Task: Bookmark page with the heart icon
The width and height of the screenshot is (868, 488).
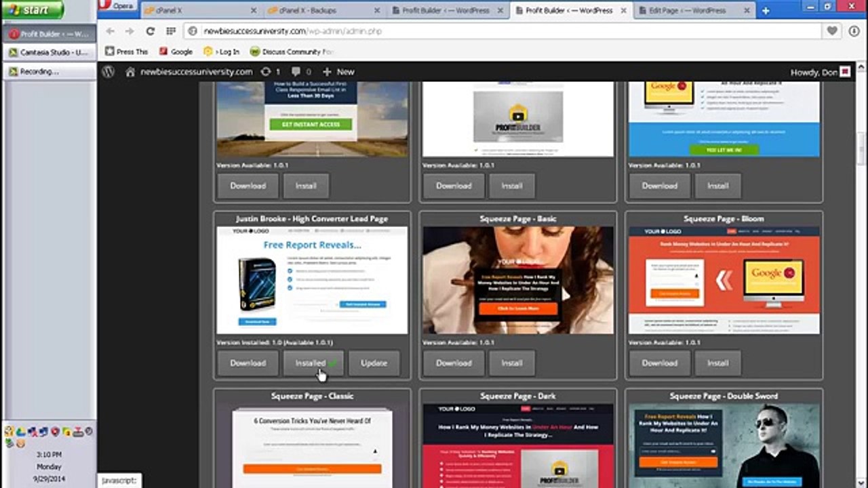Action: [x=832, y=31]
